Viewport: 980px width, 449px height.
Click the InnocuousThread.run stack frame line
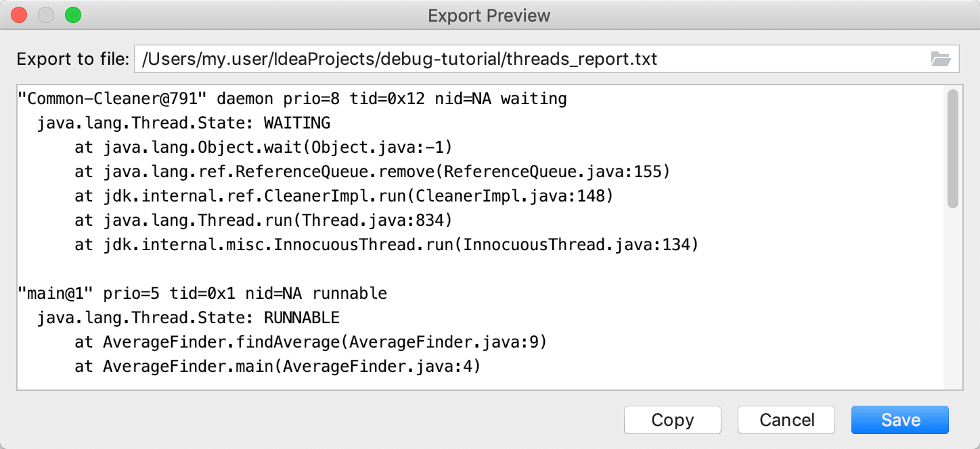click(386, 245)
